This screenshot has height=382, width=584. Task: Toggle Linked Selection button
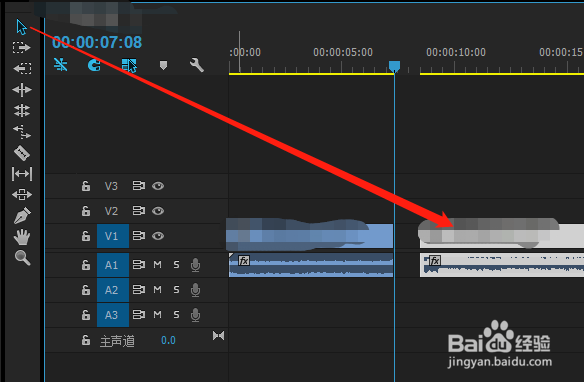coord(129,65)
